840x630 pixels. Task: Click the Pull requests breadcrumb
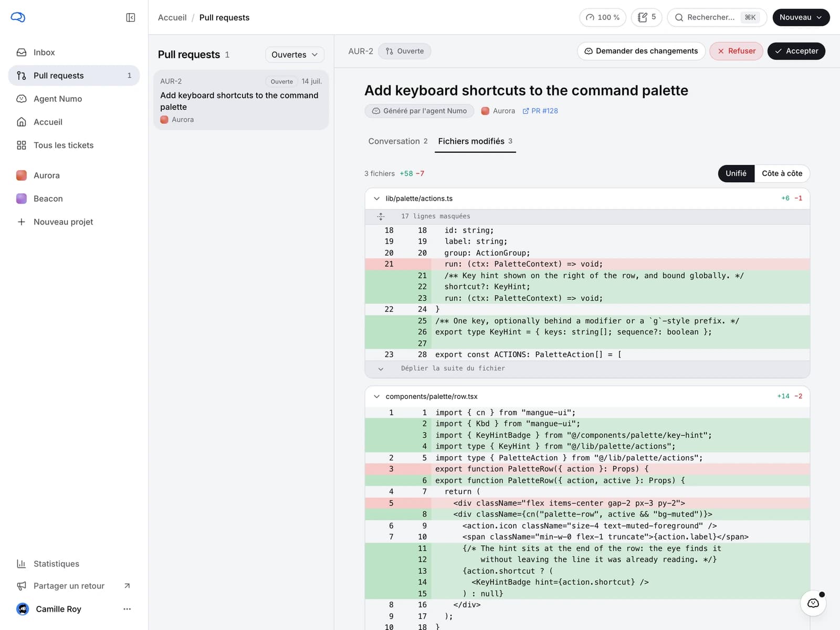click(224, 17)
